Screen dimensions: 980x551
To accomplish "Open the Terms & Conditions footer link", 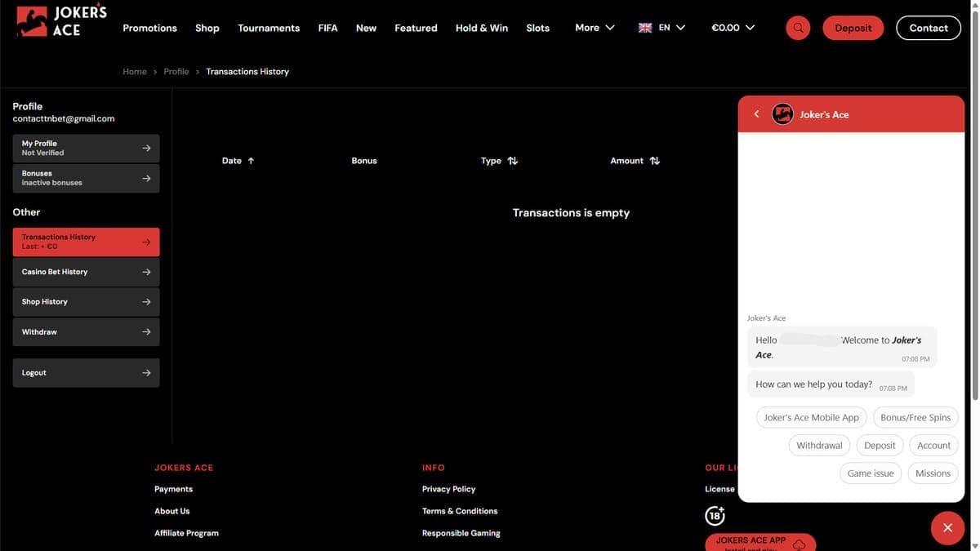I will click(x=460, y=511).
